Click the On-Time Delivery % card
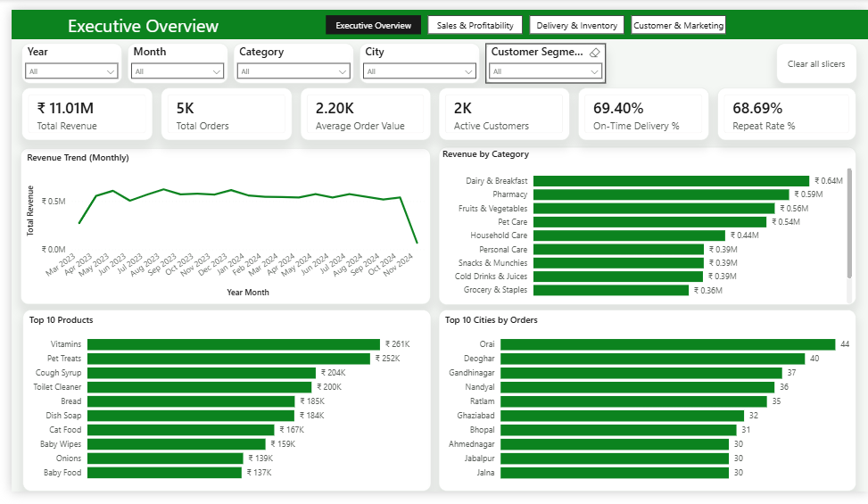This screenshot has height=504, width=868. [643, 114]
